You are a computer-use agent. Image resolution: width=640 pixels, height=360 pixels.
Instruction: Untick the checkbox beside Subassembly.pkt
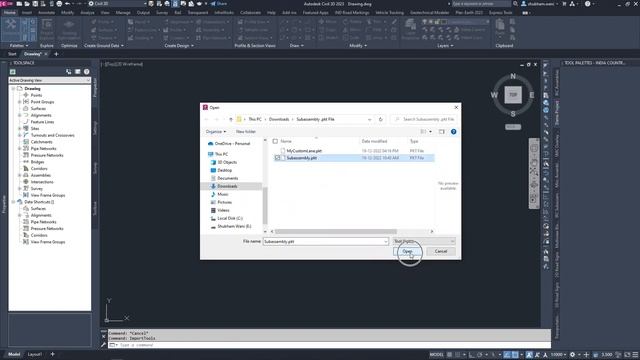278,158
